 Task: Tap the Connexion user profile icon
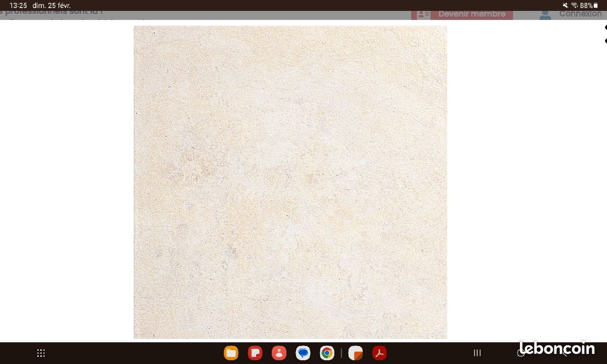point(545,15)
